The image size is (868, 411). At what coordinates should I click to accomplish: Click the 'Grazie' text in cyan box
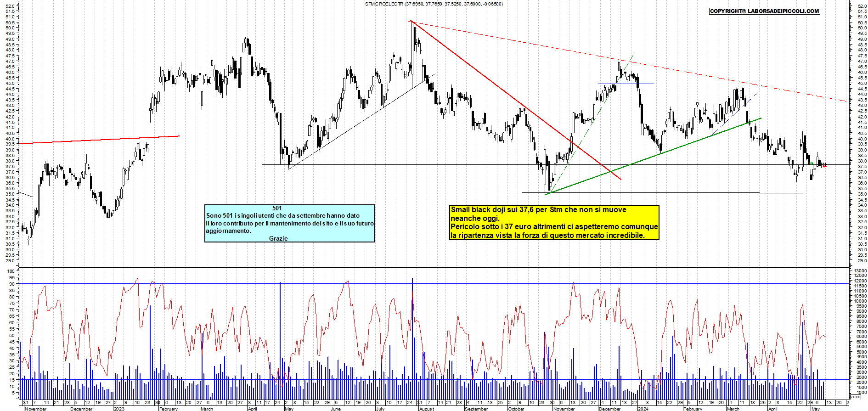[x=278, y=238]
